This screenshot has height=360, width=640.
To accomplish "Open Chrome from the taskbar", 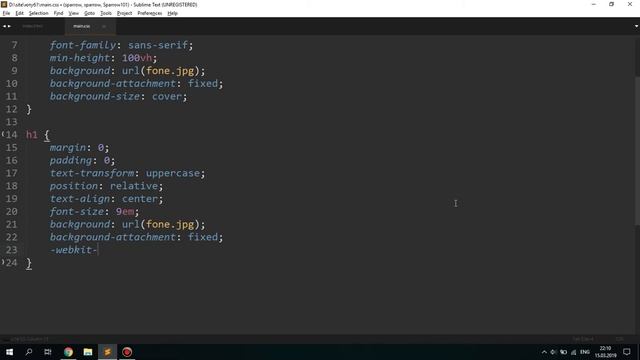I will (x=68, y=352).
